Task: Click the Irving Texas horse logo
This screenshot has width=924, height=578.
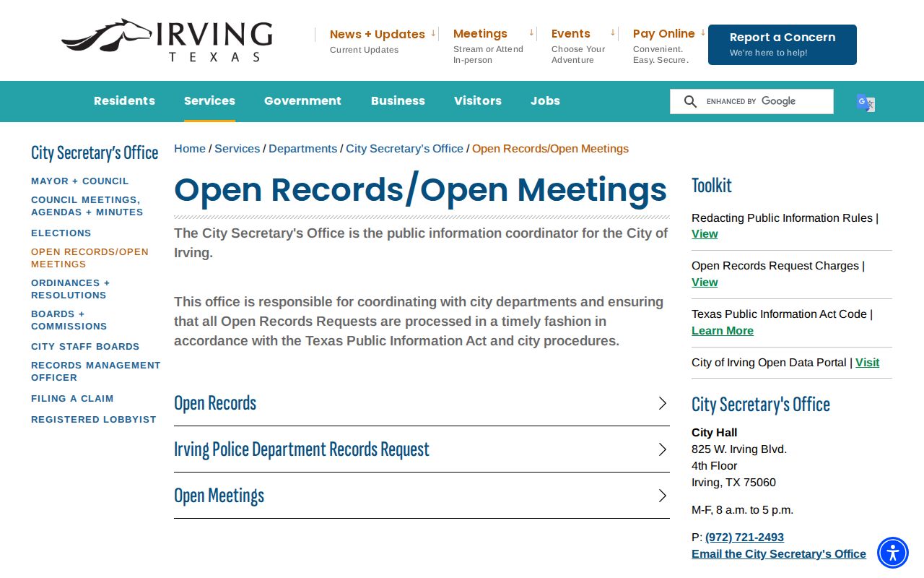Action: tap(167, 40)
